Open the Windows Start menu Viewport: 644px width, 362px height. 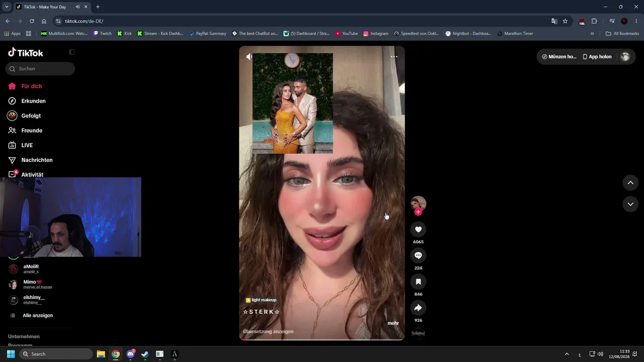[11, 354]
